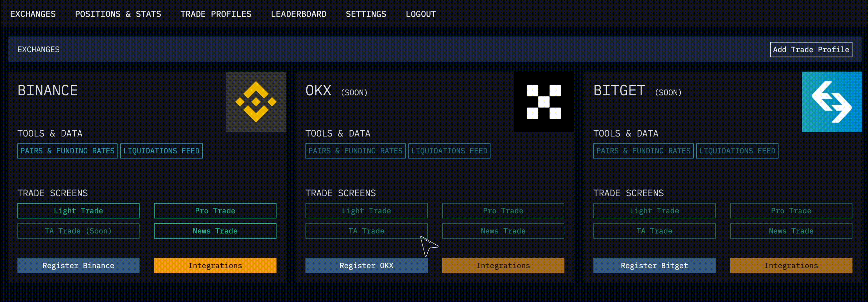The image size is (868, 302).
Task: Click Register OKX button
Action: pyautogui.click(x=367, y=265)
